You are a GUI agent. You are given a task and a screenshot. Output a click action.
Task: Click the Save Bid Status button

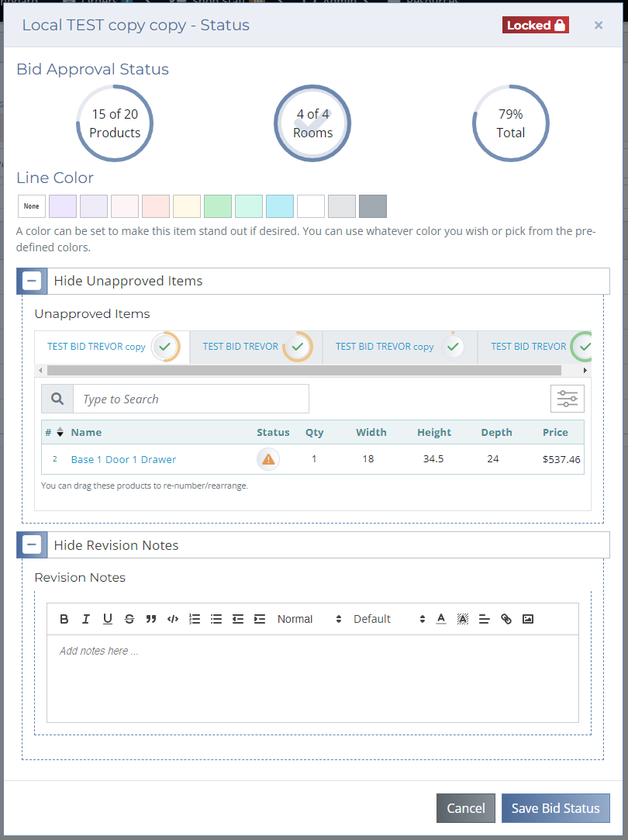coord(556,808)
